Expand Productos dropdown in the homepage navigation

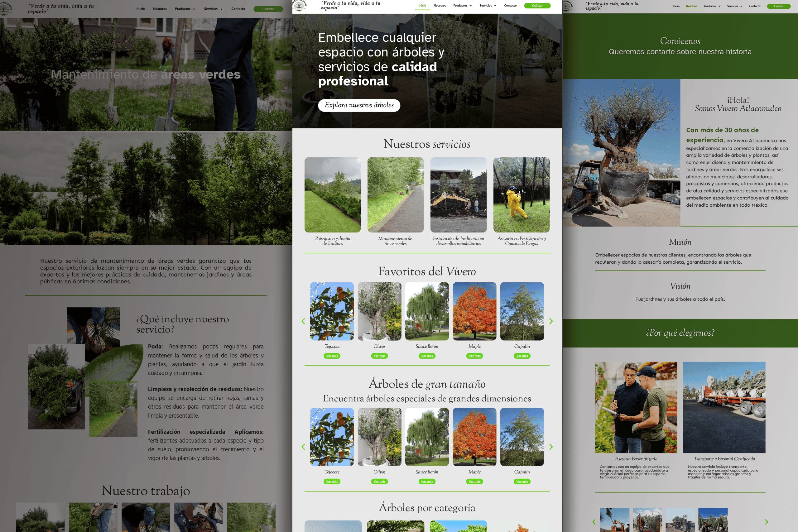click(x=462, y=6)
